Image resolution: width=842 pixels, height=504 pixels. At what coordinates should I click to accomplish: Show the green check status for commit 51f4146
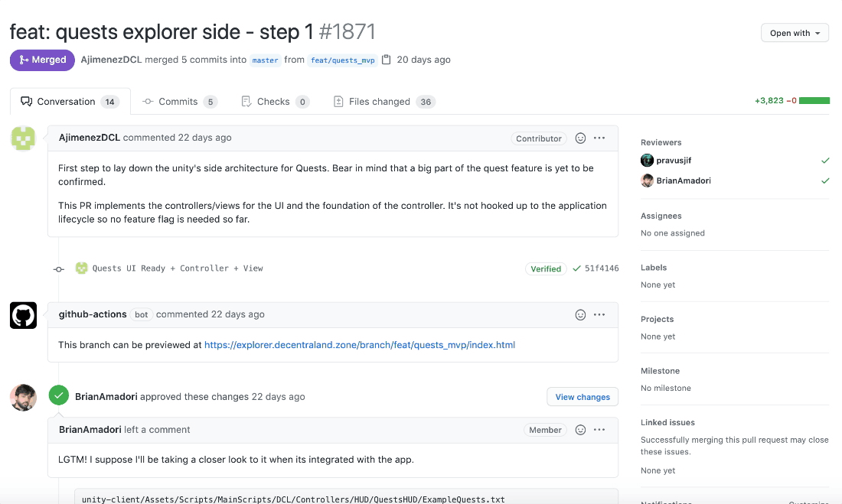coord(576,268)
